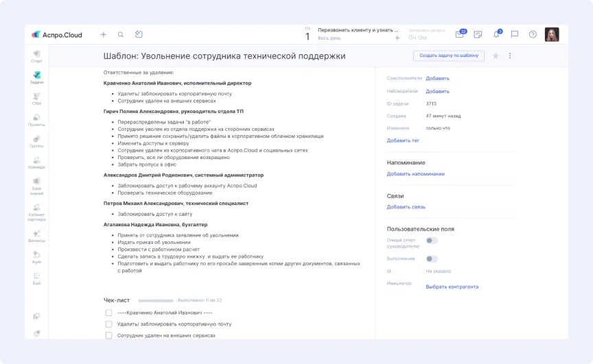Select 'Выбрать контрагента' for Инициатор field
The width and height of the screenshot is (593, 364).
(452, 287)
